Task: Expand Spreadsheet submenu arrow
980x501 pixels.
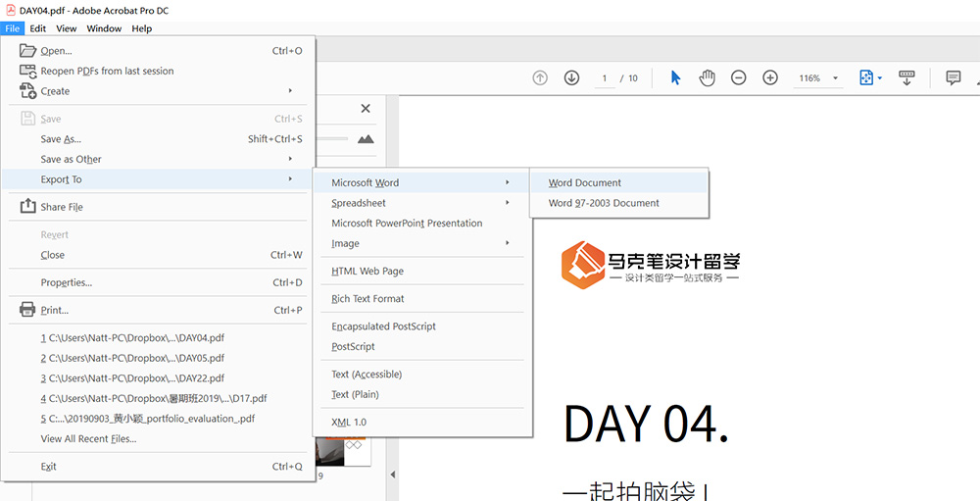Action: (x=508, y=203)
